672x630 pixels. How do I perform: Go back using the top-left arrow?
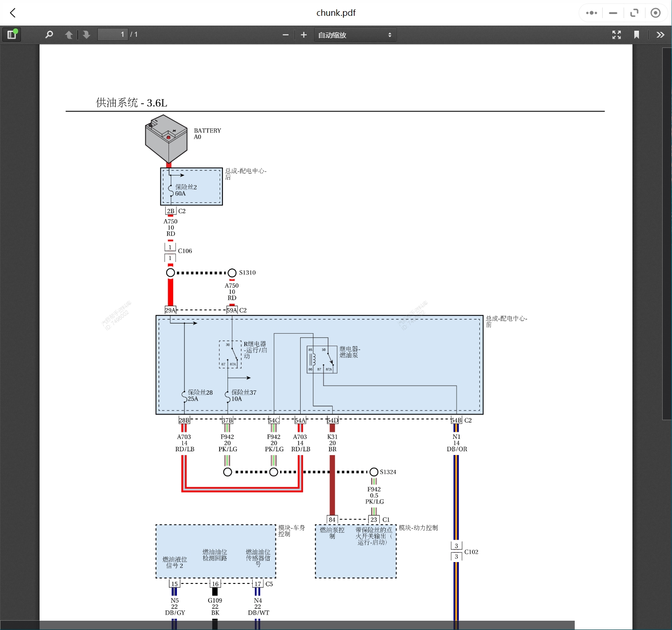coord(13,13)
